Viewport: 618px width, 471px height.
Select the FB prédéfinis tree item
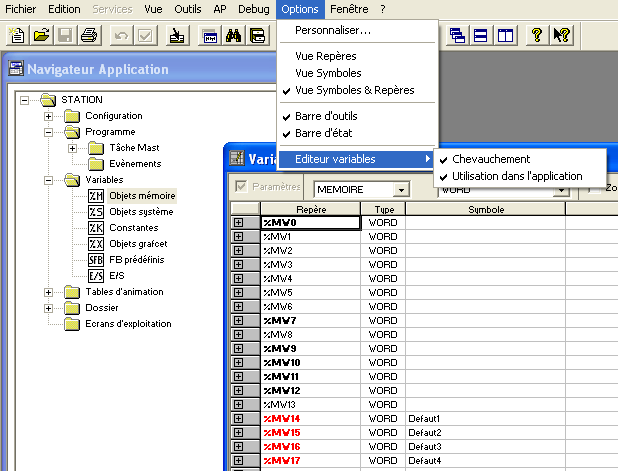point(139,259)
